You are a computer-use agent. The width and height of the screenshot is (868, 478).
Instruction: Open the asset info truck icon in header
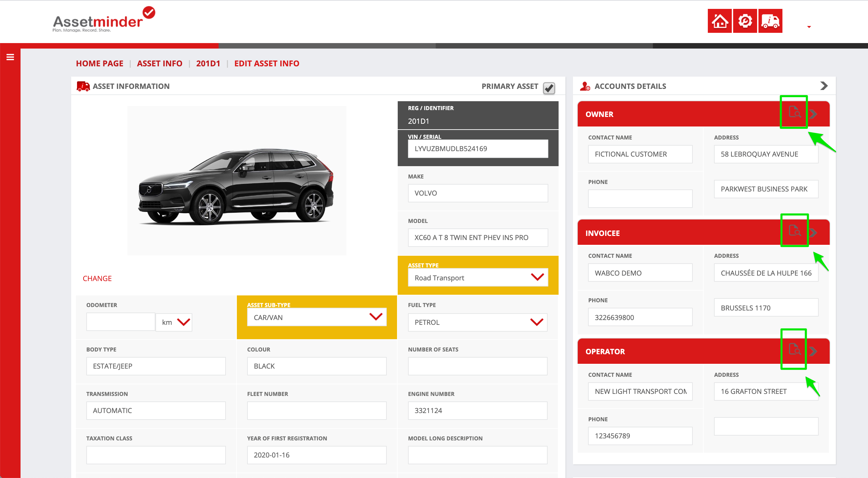[770, 21]
